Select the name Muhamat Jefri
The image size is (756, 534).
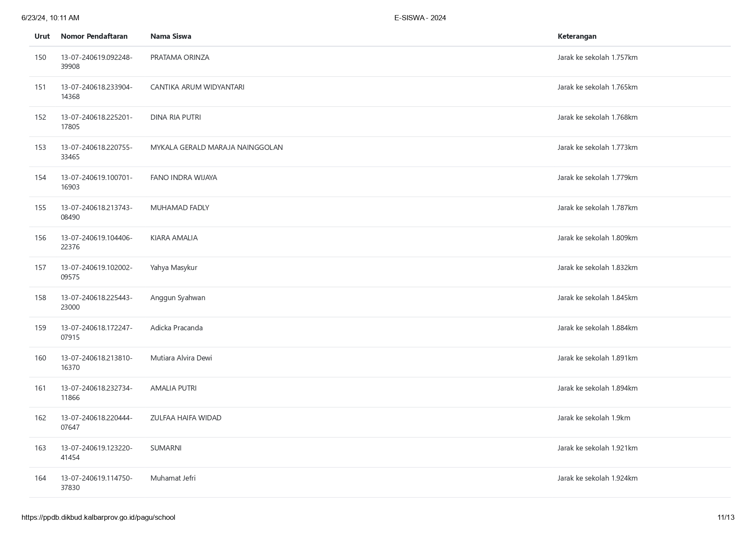pos(173,478)
